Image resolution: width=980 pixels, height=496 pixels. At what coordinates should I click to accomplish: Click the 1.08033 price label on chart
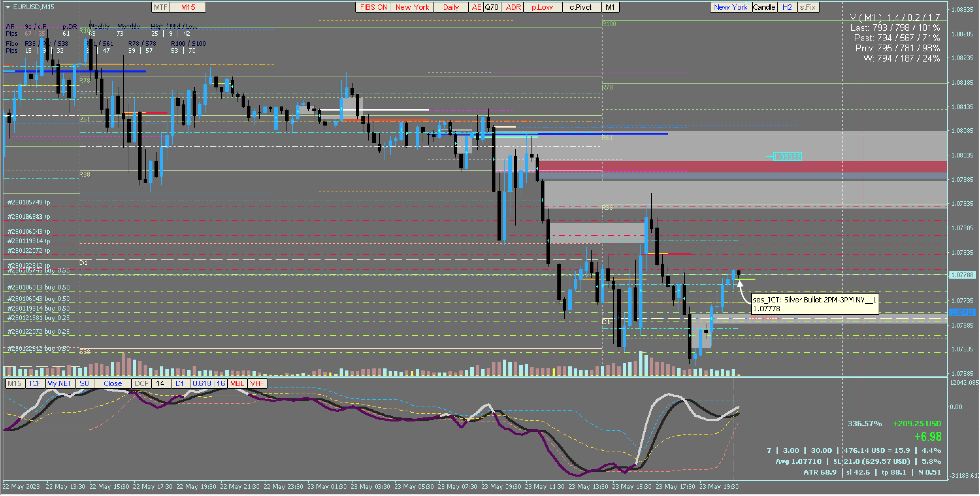click(x=787, y=157)
